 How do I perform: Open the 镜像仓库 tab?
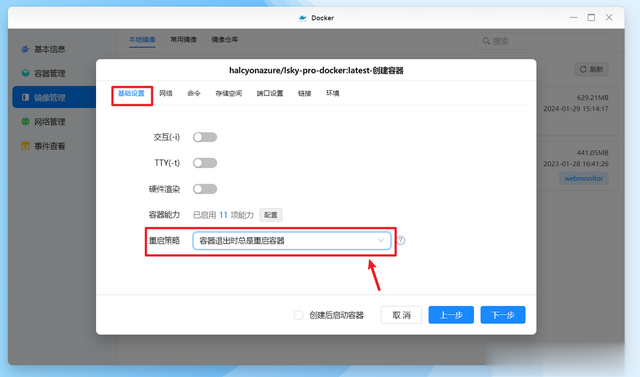tap(224, 40)
